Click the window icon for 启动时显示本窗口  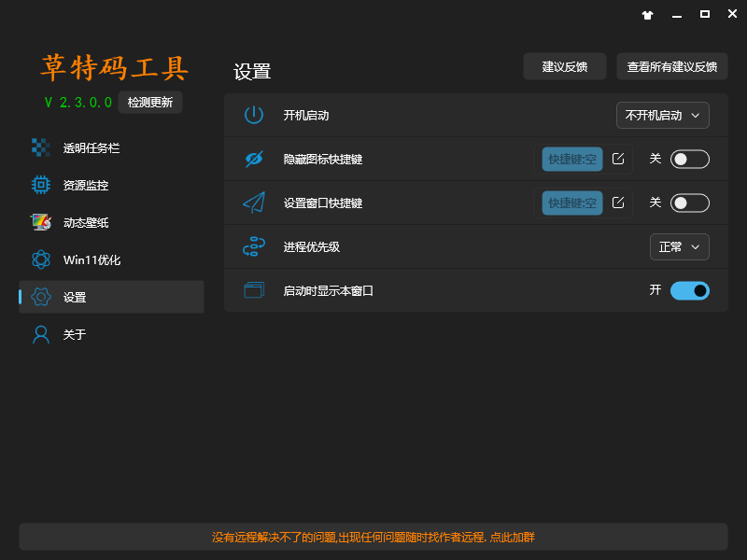(x=254, y=290)
